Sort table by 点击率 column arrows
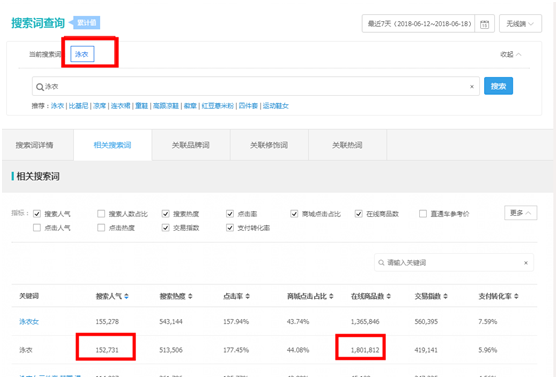The height and width of the screenshot is (379, 558). [x=248, y=296]
